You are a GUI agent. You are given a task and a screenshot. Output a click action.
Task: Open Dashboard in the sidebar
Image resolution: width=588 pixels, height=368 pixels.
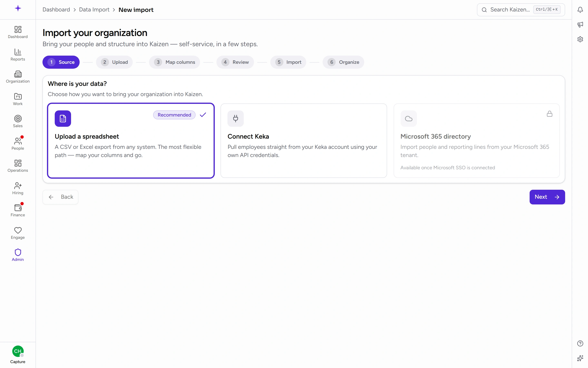click(x=18, y=32)
